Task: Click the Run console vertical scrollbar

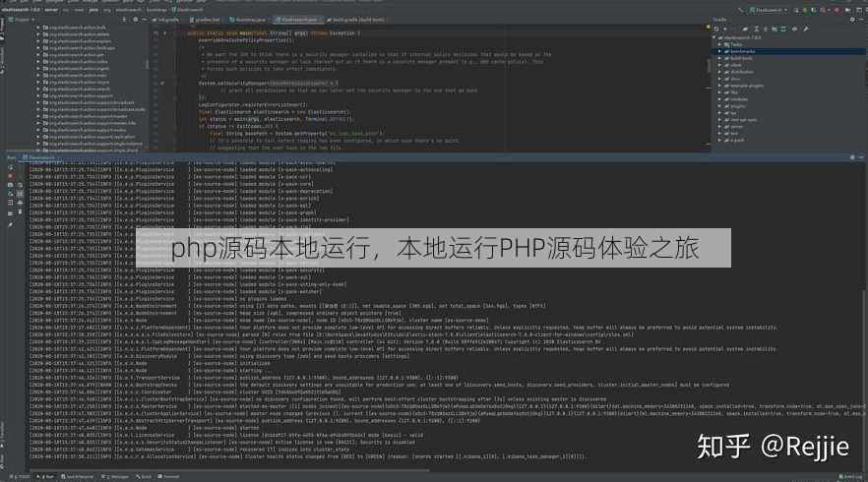Action: click(x=864, y=382)
